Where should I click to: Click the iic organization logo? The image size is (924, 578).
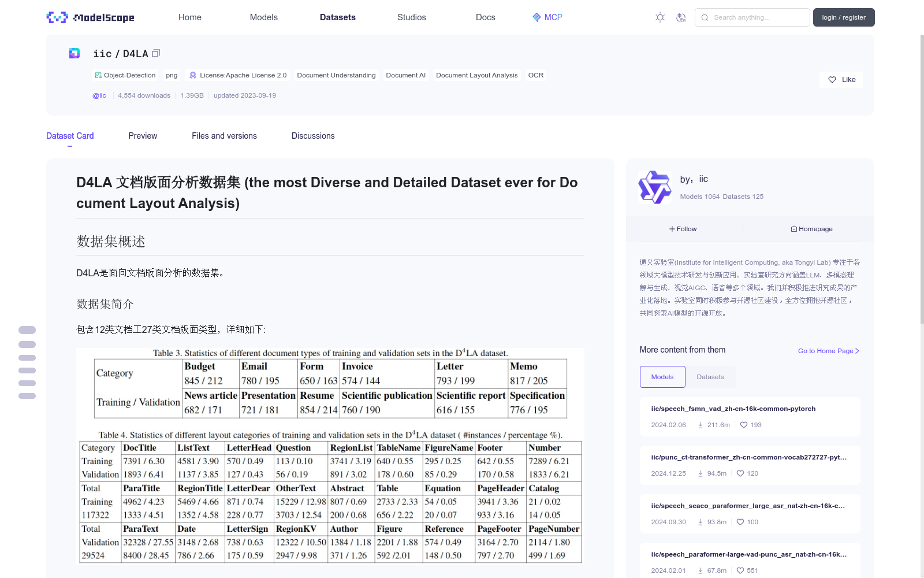(x=655, y=187)
